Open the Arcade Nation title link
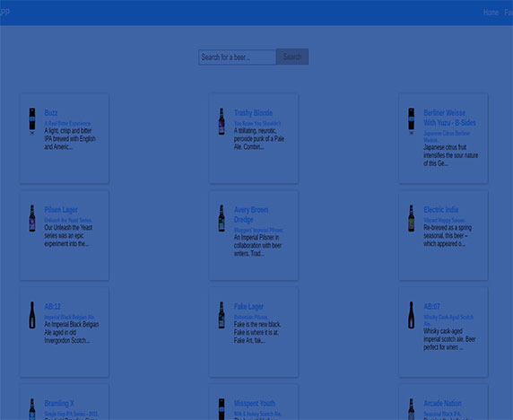 [443, 403]
